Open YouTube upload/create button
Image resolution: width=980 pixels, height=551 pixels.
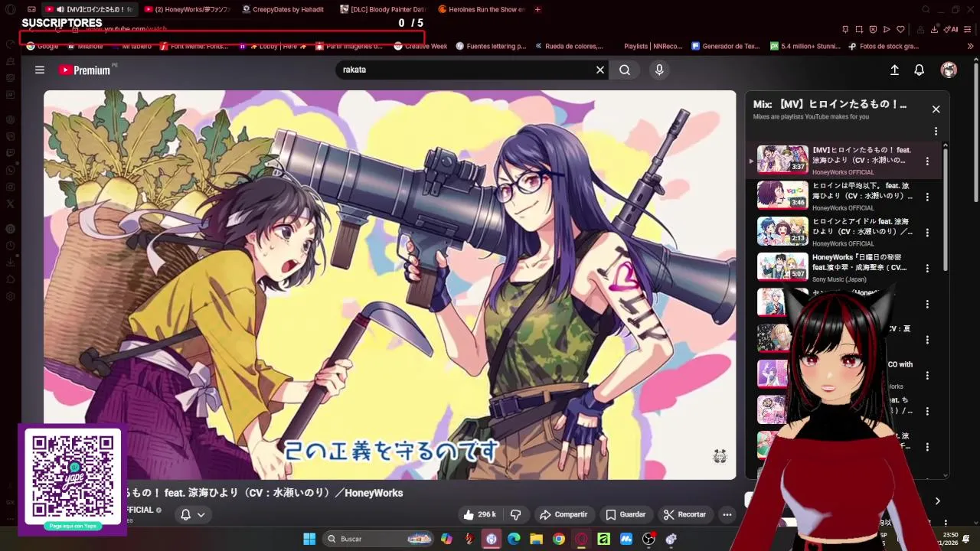[x=894, y=70]
